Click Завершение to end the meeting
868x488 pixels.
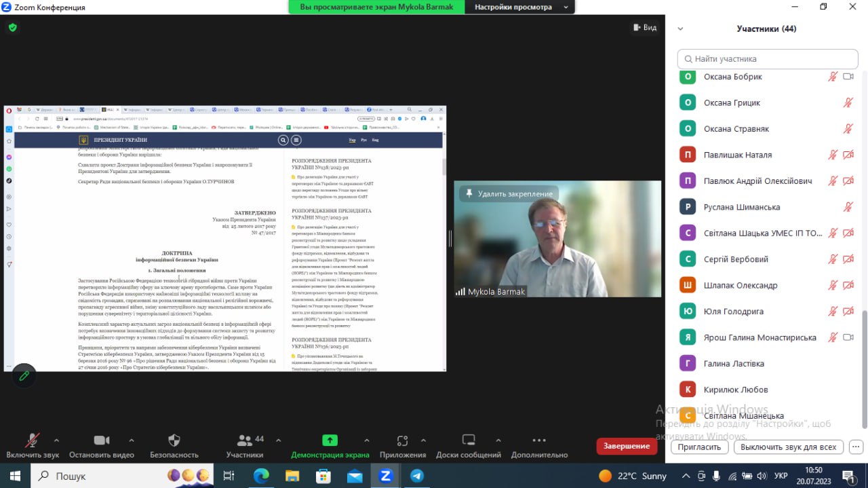coord(627,446)
